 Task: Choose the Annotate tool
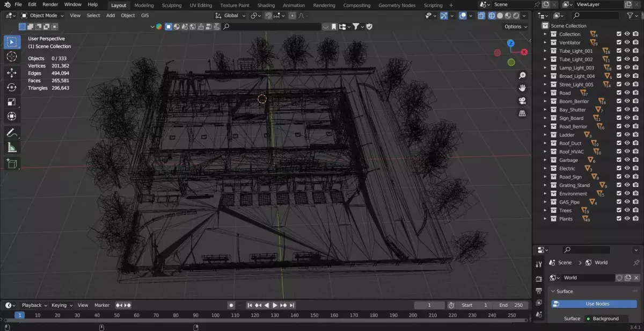pyautogui.click(x=12, y=132)
